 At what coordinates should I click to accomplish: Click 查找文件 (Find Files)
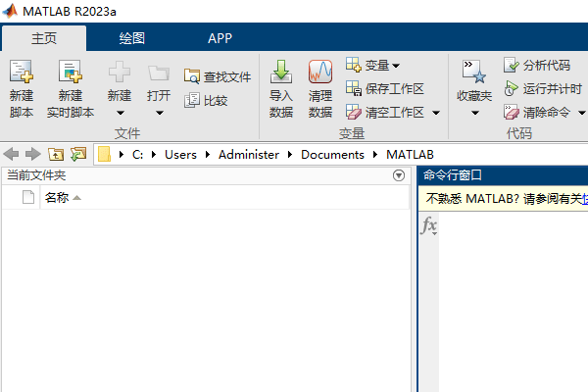(218, 76)
